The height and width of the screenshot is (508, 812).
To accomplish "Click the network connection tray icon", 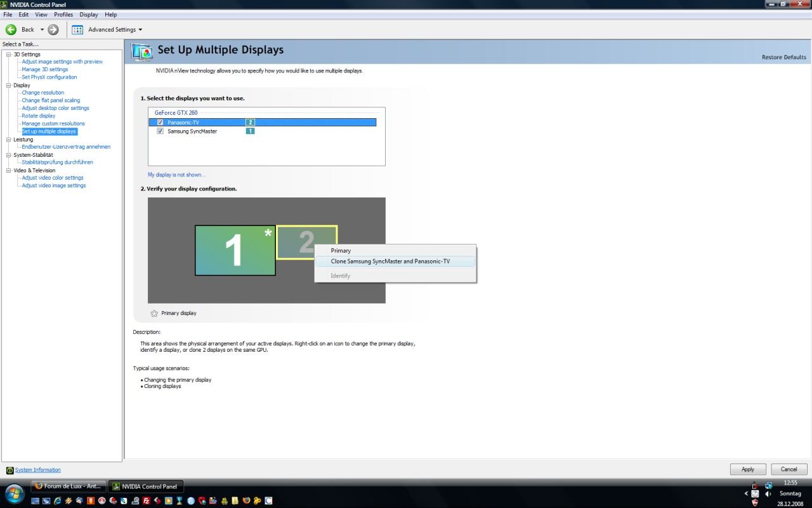I will 768,485.
